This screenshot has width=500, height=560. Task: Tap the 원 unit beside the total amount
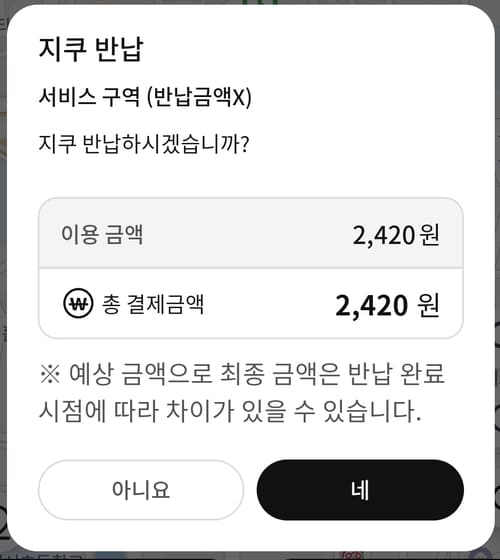pyautogui.click(x=428, y=305)
